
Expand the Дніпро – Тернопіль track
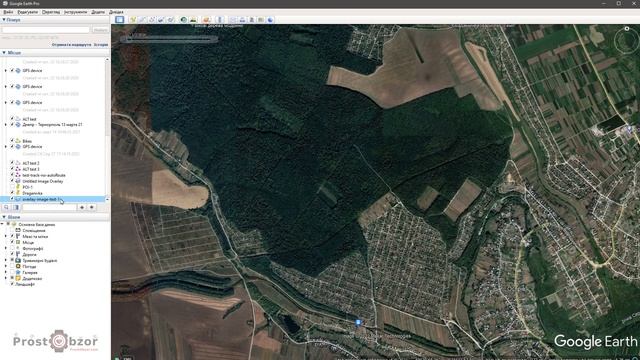[x=6, y=125]
